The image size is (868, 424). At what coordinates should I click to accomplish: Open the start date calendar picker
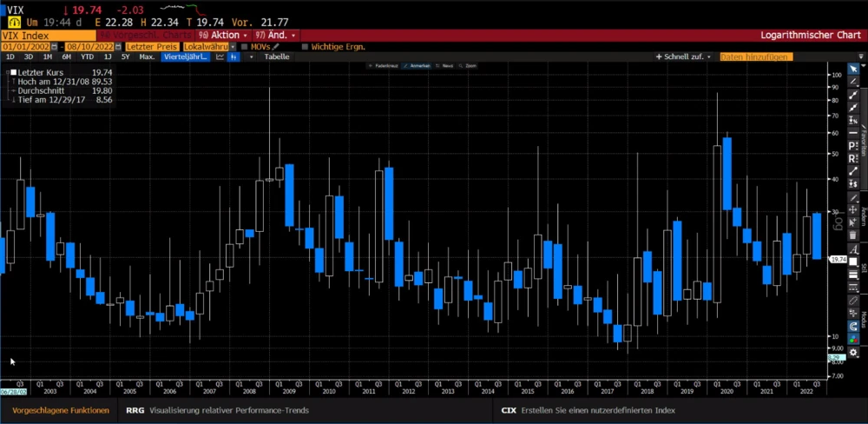click(54, 46)
